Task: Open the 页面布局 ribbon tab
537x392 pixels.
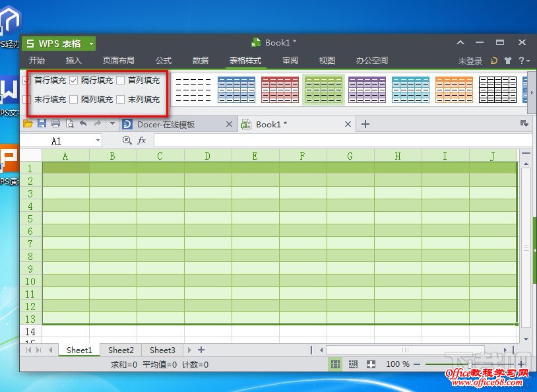Action: pos(118,61)
